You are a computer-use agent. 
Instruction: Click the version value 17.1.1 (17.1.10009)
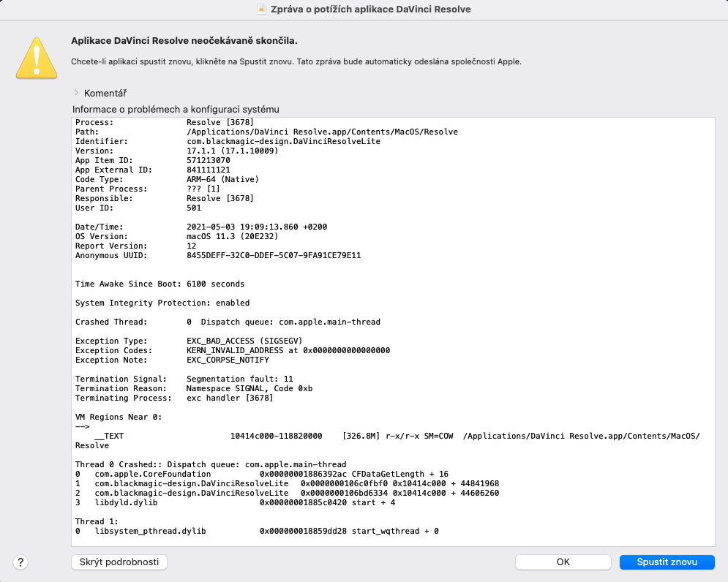tap(232, 151)
